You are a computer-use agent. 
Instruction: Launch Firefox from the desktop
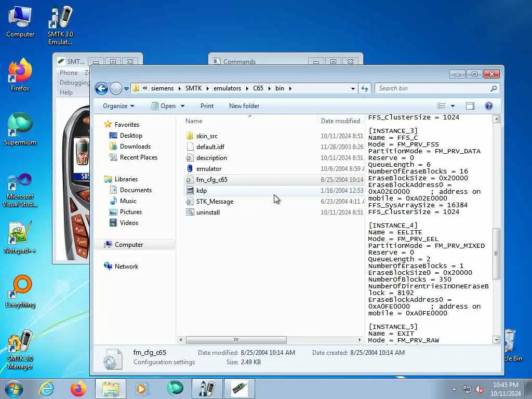pos(20,75)
